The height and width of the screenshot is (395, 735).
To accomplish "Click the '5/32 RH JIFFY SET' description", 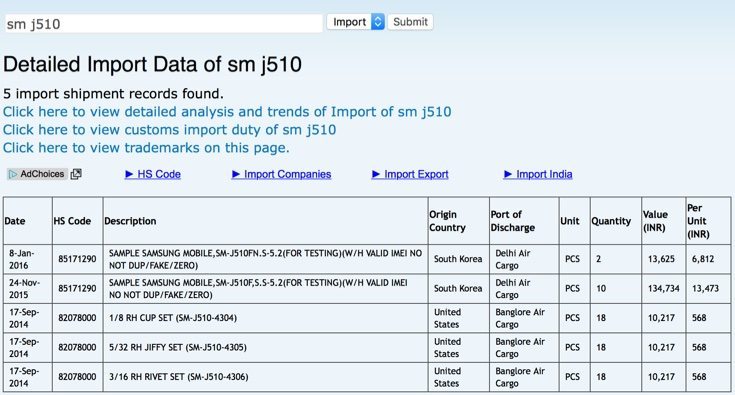I will [178, 348].
